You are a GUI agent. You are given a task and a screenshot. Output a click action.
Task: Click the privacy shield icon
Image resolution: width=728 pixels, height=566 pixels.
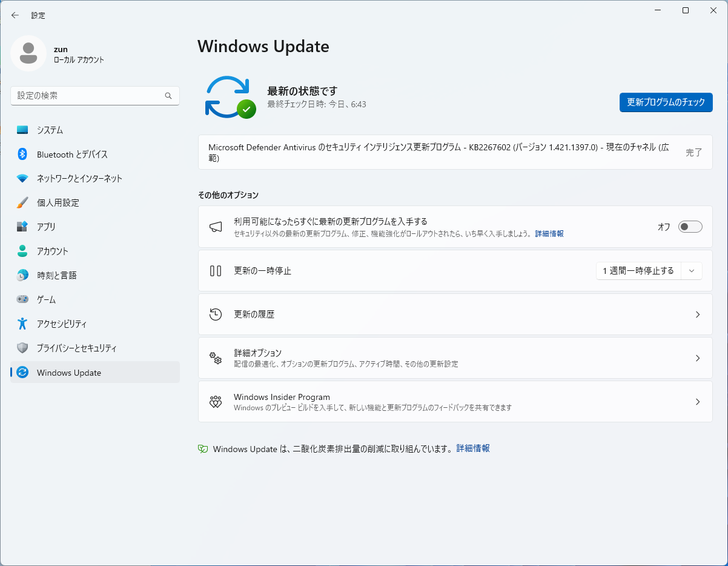click(22, 348)
